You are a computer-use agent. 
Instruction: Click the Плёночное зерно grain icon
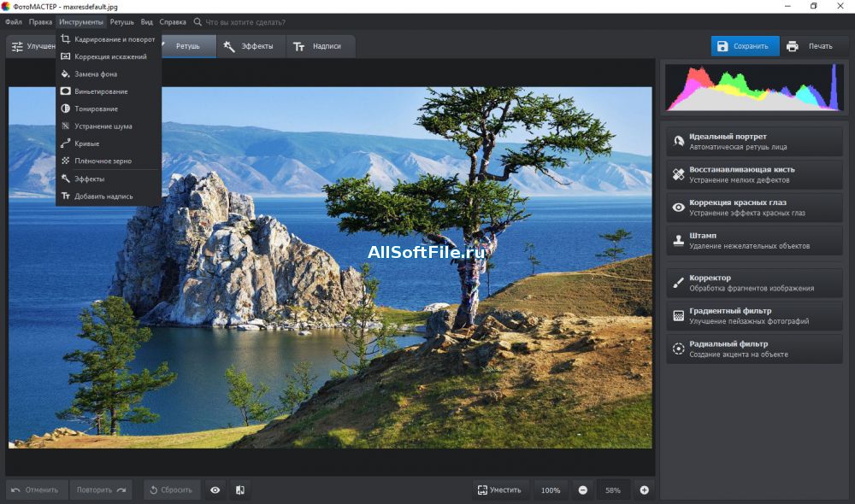tap(66, 161)
